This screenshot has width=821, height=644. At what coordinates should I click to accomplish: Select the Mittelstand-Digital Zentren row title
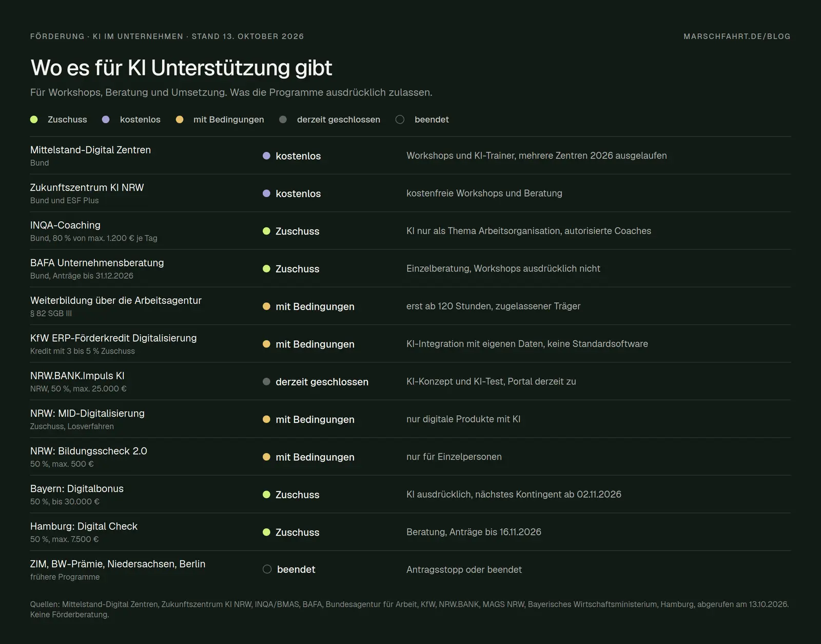coord(90,150)
